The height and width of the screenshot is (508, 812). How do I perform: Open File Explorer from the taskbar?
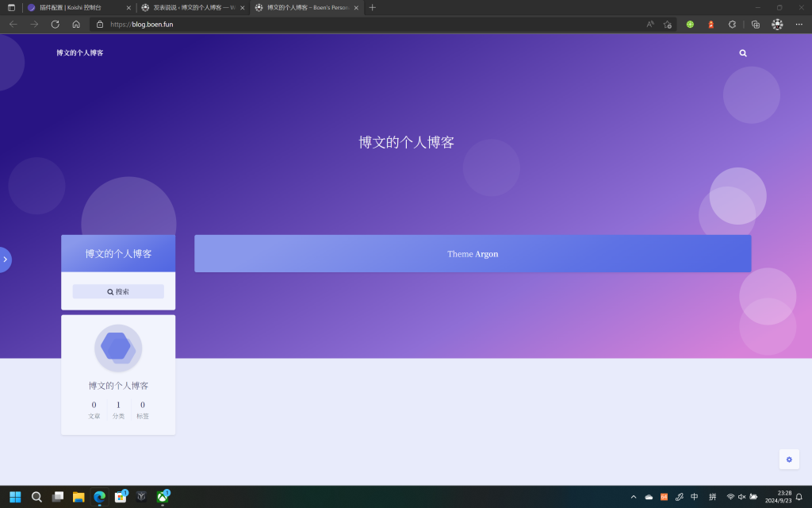79,497
